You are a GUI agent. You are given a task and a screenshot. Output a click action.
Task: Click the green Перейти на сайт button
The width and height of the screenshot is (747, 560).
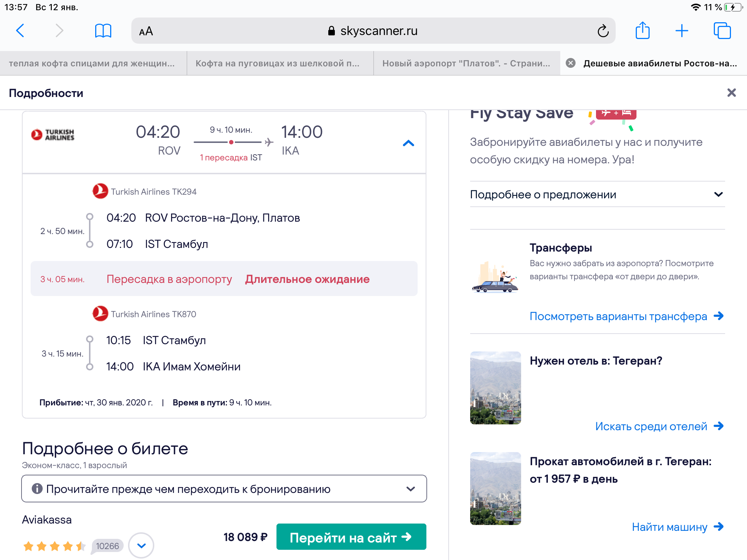coord(351,537)
